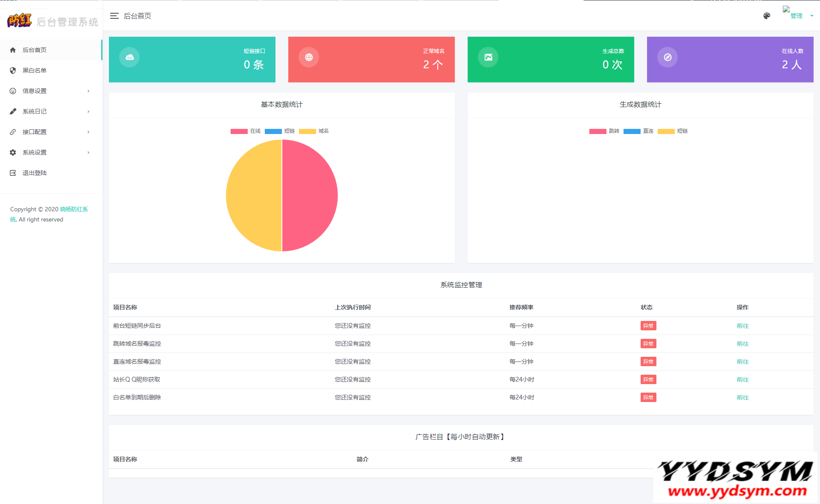Viewport: 820px width, 504px height.
Task: Open the theme palette icon in the header
Action: [x=767, y=16]
